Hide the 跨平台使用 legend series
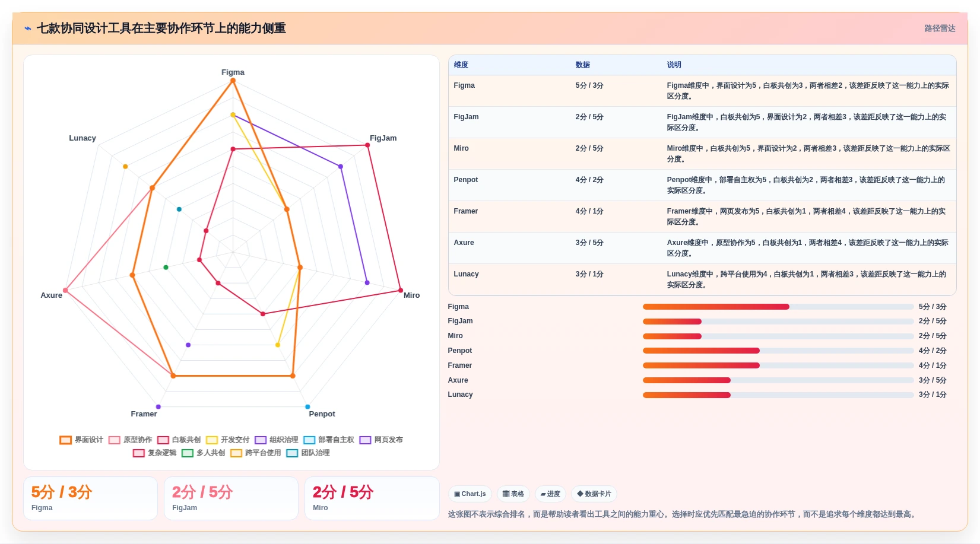This screenshot has height=544, width=980. [256, 453]
